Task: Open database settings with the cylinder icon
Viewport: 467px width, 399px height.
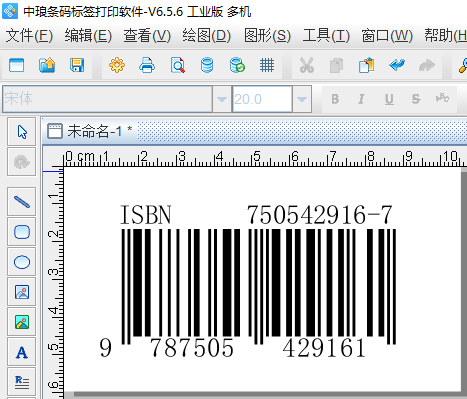Action: tap(207, 65)
